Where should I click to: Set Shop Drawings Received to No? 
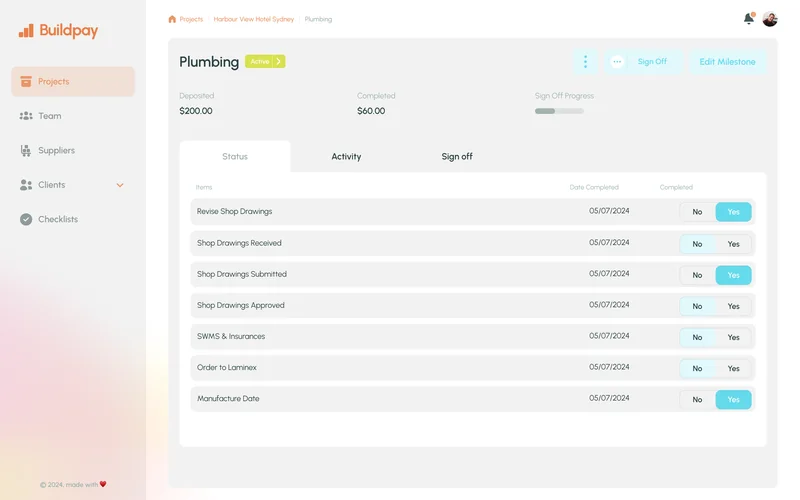[x=697, y=244]
